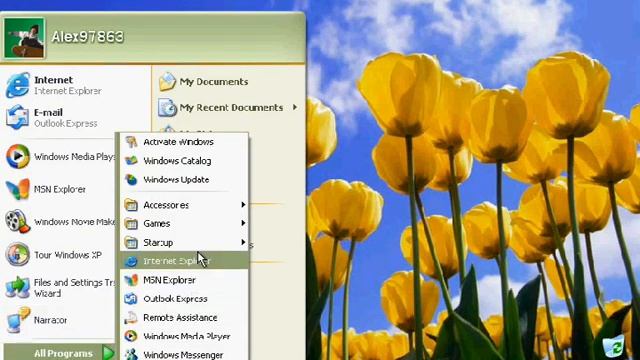
Task: Start Remote Assistance from the submenu
Action: [184, 318]
